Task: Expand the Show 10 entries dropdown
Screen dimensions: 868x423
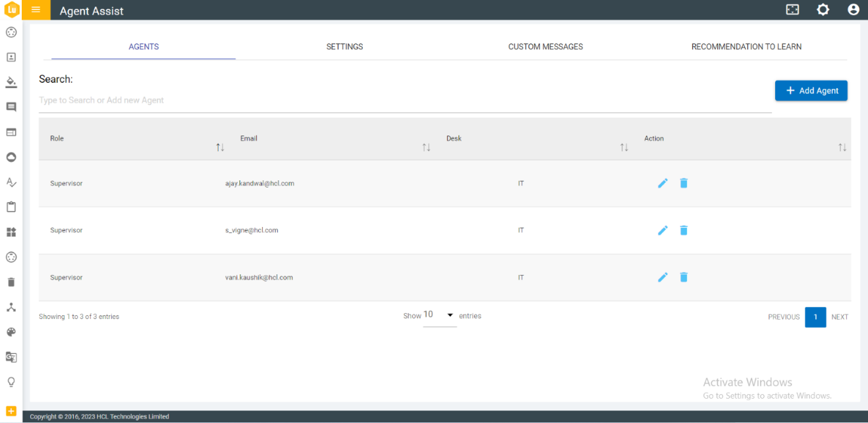Action: [x=440, y=316]
